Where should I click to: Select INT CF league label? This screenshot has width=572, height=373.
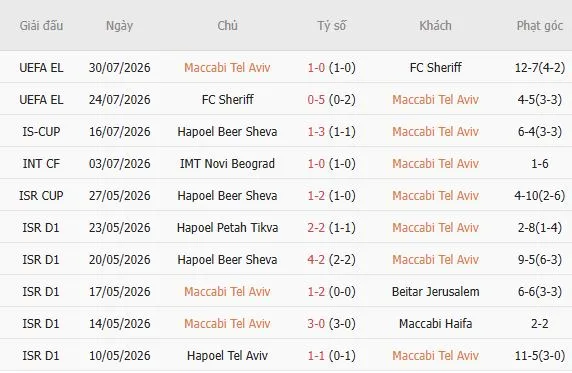(41, 164)
